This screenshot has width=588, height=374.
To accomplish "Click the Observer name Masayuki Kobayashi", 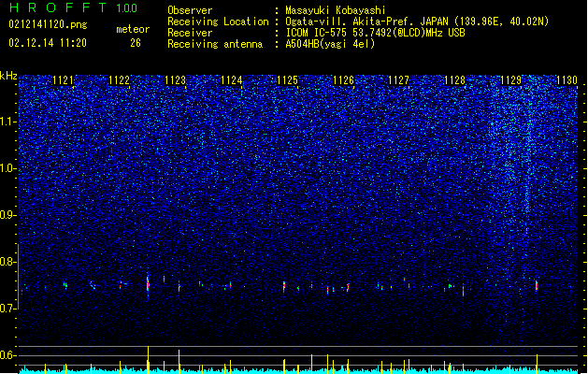I will coord(336,10).
